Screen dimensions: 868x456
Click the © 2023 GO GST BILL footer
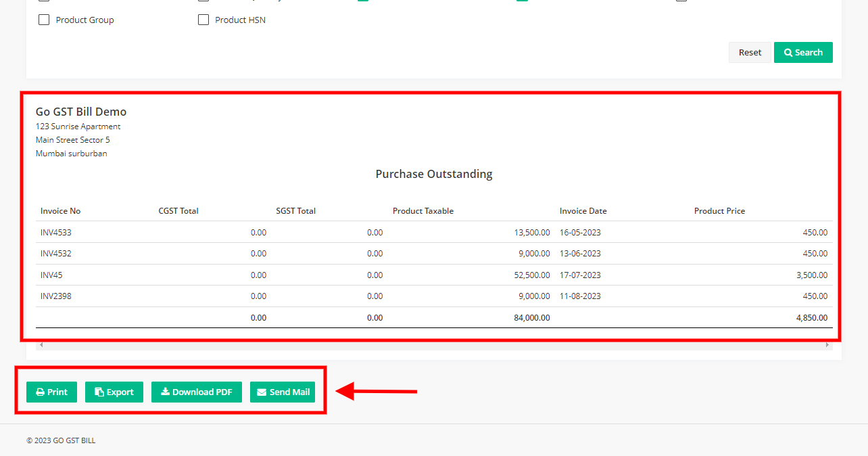[61, 440]
